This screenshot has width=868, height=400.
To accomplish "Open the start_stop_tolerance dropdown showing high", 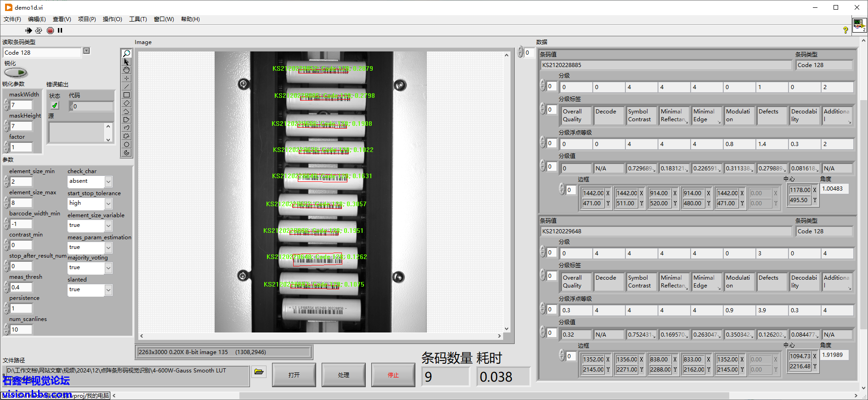I will click(108, 203).
